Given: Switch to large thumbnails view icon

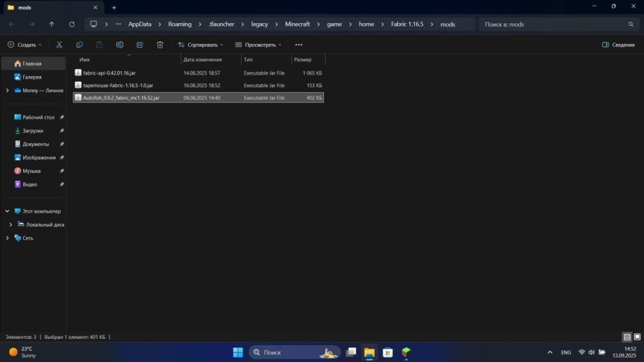Looking at the screenshot, I should tap(637, 337).
